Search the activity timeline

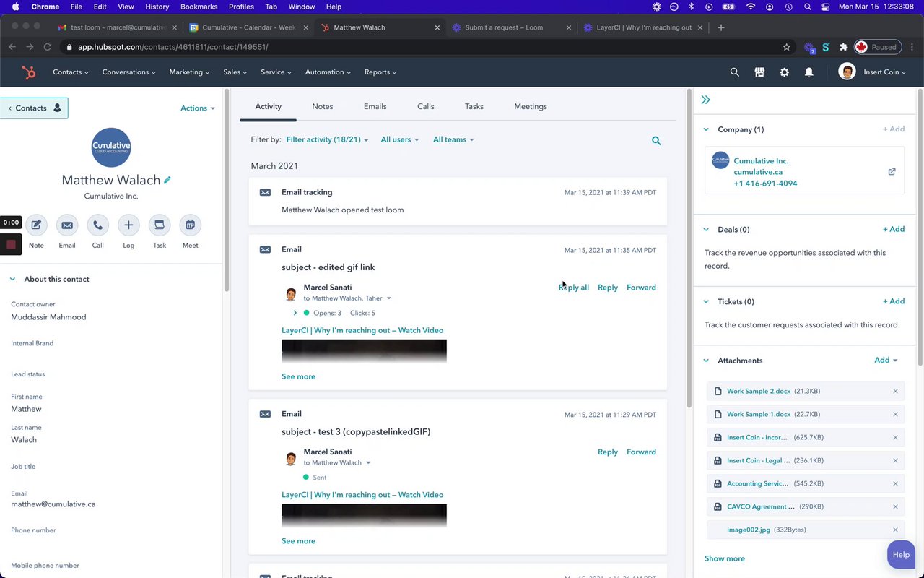coord(656,141)
